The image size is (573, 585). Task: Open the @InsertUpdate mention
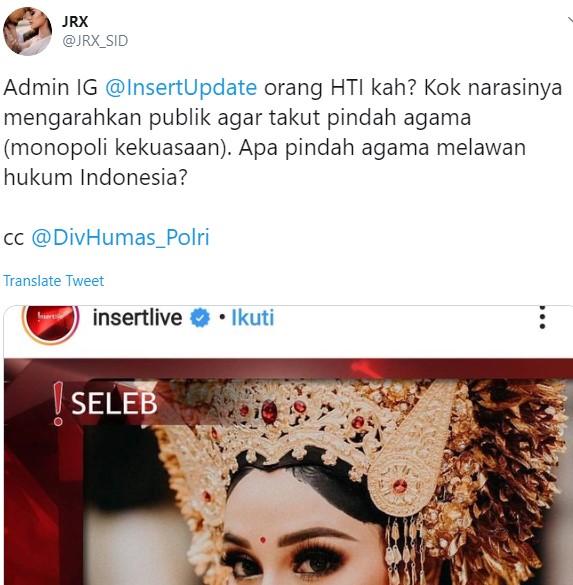(181, 88)
